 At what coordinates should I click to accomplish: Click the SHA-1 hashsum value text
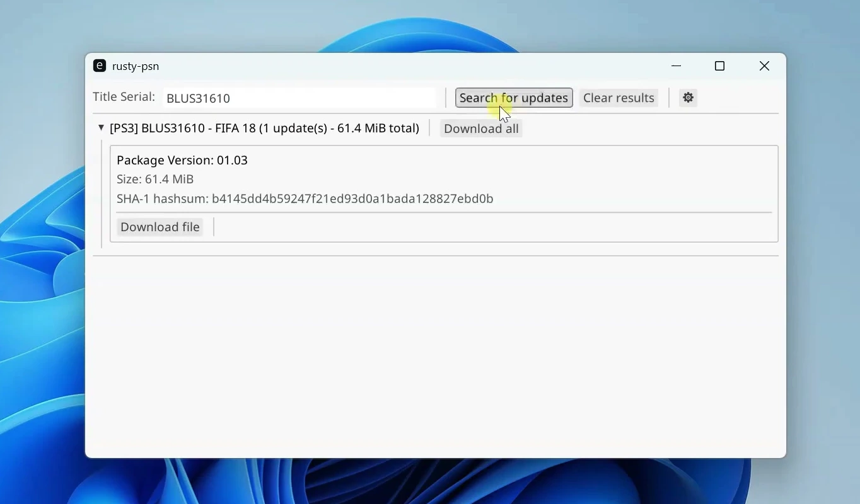(352, 198)
